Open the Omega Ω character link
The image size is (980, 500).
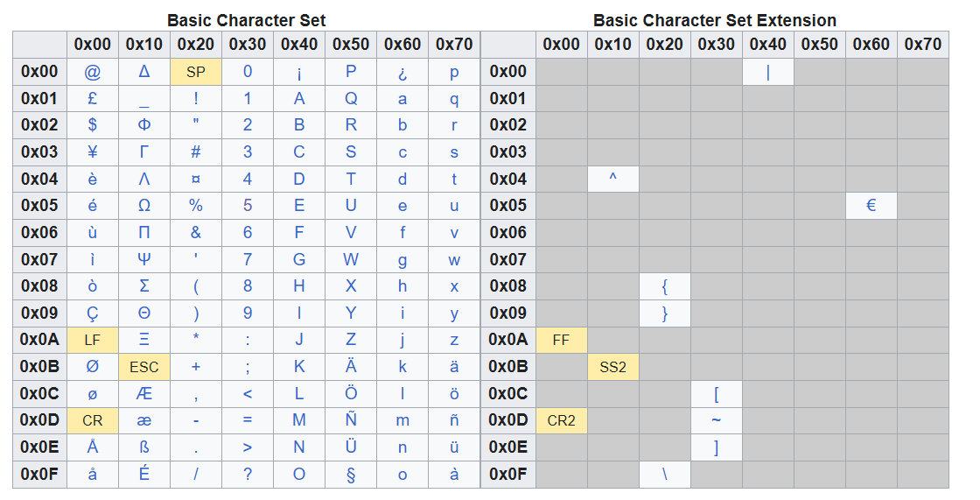tap(144, 206)
